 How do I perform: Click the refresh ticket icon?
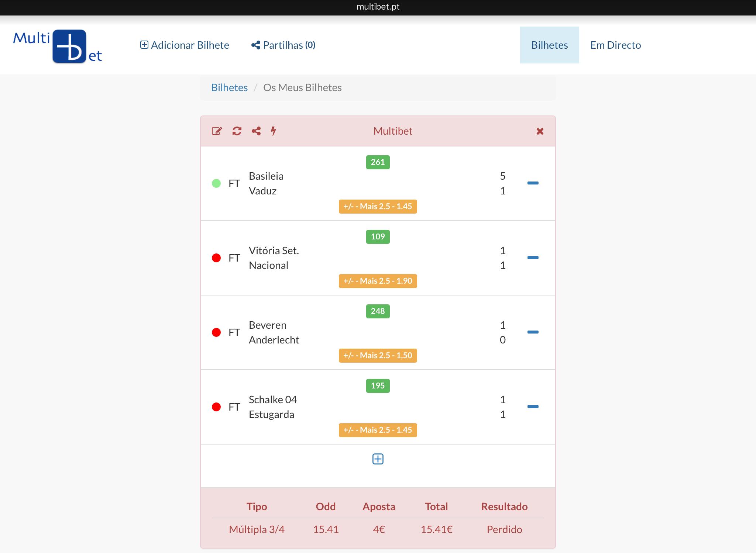point(237,131)
